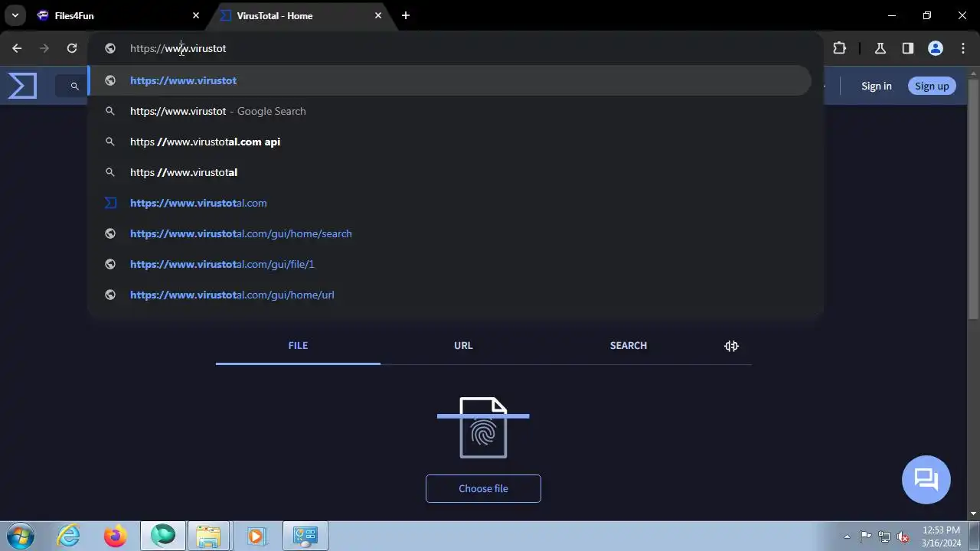Choose the 'https://www.virustot - Google Search' suggestion
Viewport: 980px width, 551px height.
coord(449,111)
